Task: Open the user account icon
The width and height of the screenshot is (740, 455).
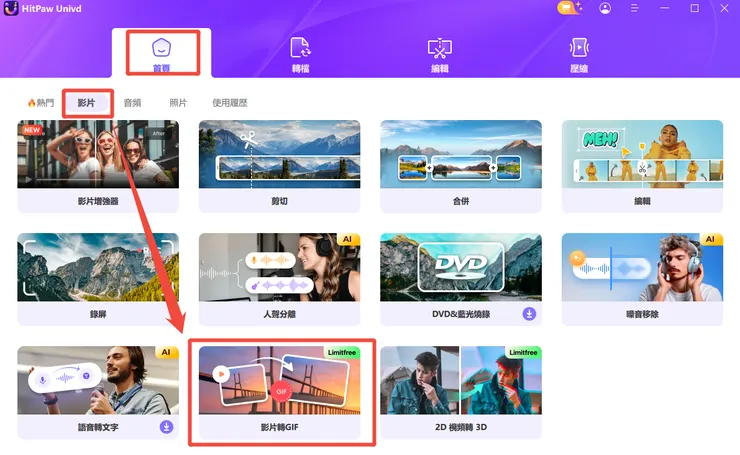Action: (x=605, y=8)
